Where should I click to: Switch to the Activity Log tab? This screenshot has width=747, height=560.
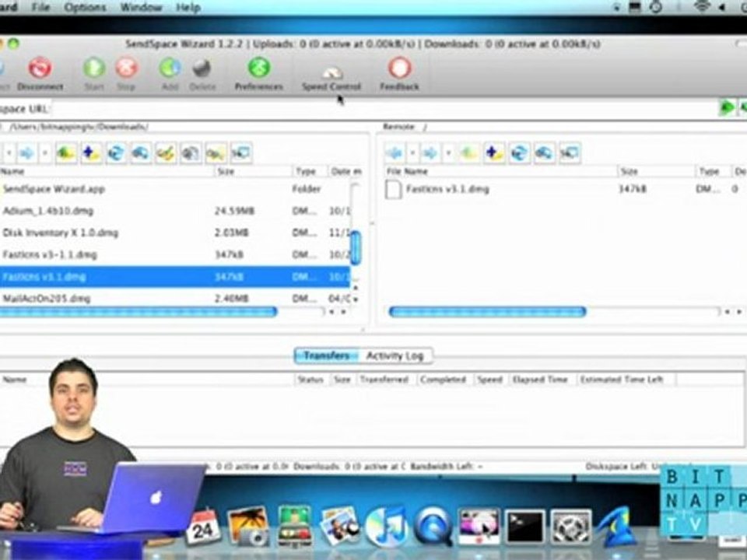click(395, 355)
